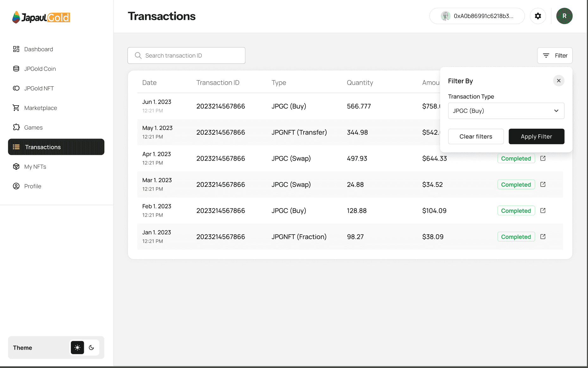The width and height of the screenshot is (588, 368).
Task: Click the search magnifier icon
Action: pyautogui.click(x=138, y=56)
